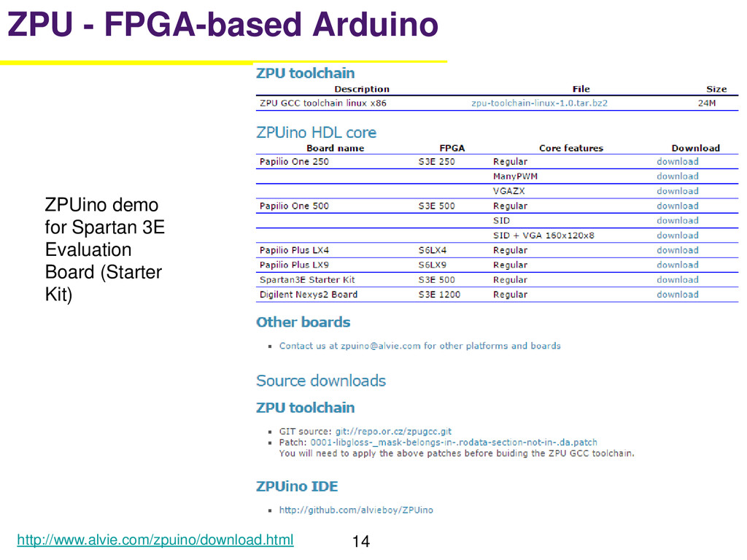The width and height of the screenshot is (747, 560).
Task: Click the ZPUino demo for Spartan 3E caption
Action: click(x=105, y=249)
